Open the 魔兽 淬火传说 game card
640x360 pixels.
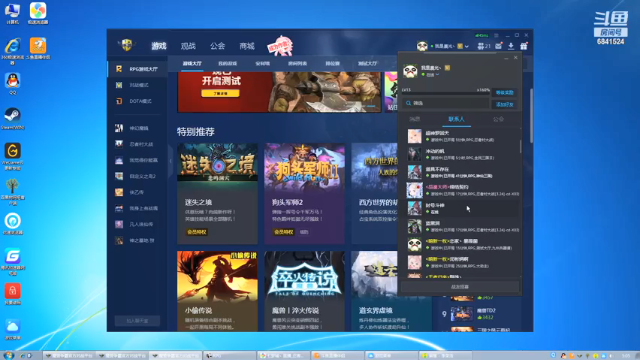304,291
